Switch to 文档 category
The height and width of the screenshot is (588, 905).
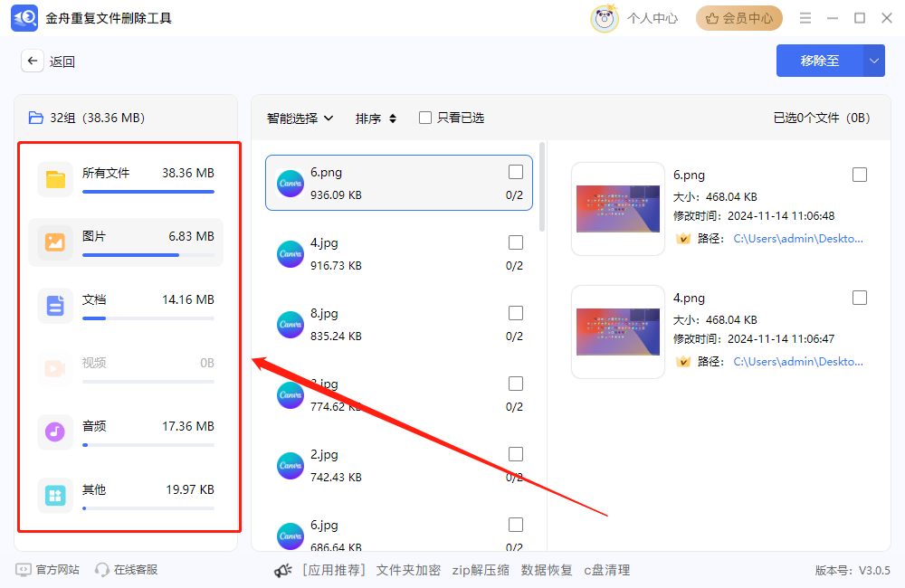126,305
